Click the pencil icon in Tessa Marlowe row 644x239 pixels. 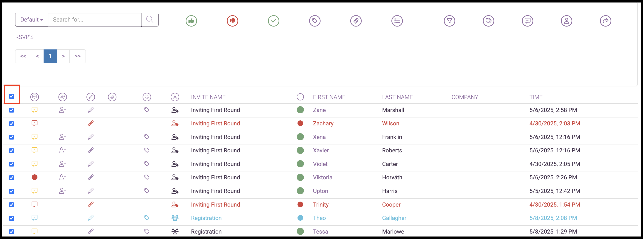[x=91, y=232]
